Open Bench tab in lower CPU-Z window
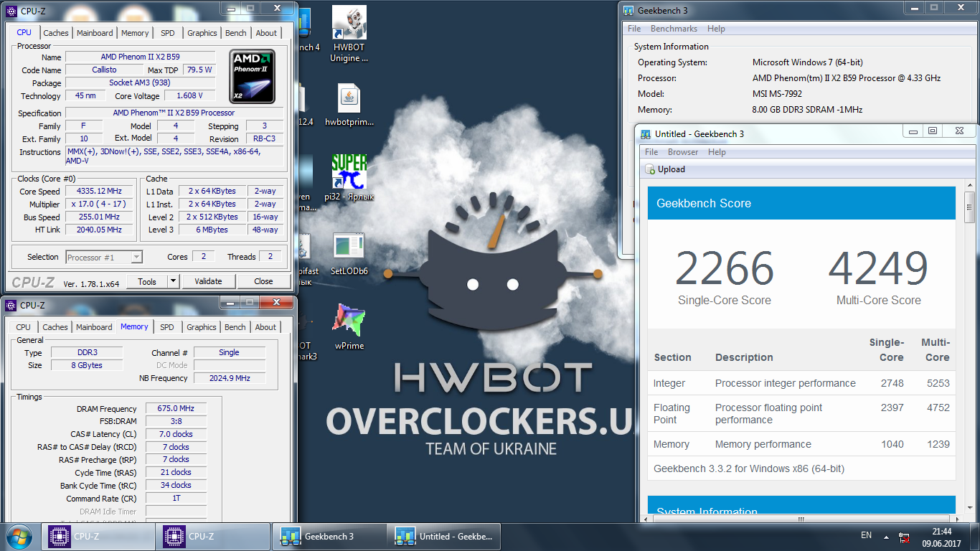The image size is (980, 551). 235,327
